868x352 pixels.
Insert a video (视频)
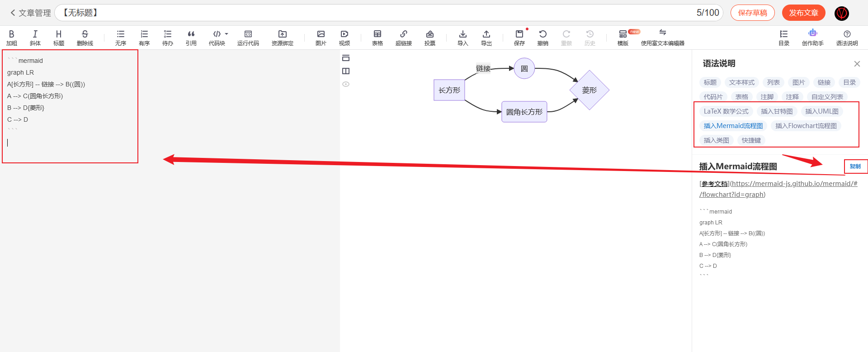344,38
